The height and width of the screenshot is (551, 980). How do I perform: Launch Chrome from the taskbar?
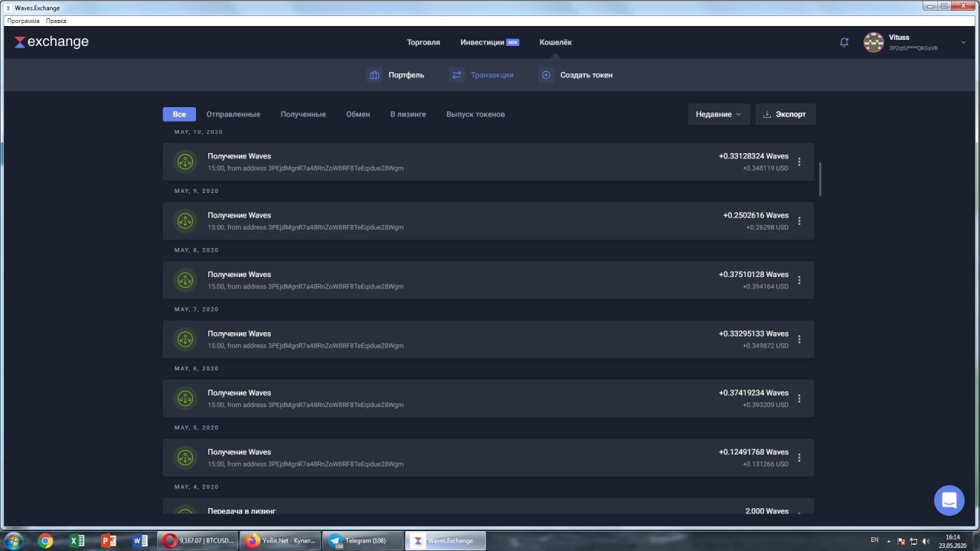[x=45, y=540]
